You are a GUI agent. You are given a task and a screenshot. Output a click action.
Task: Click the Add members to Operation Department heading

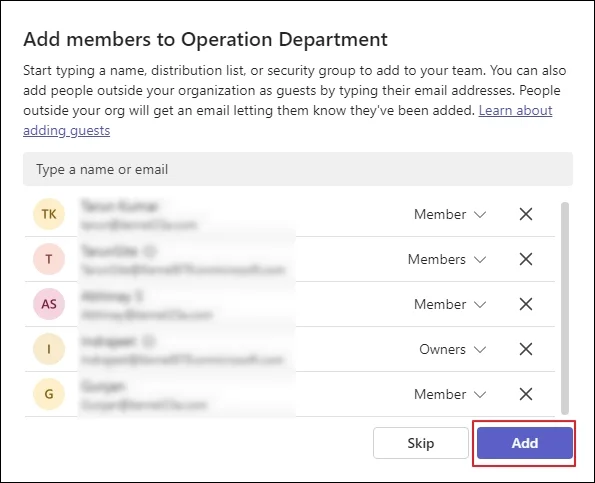[205, 39]
